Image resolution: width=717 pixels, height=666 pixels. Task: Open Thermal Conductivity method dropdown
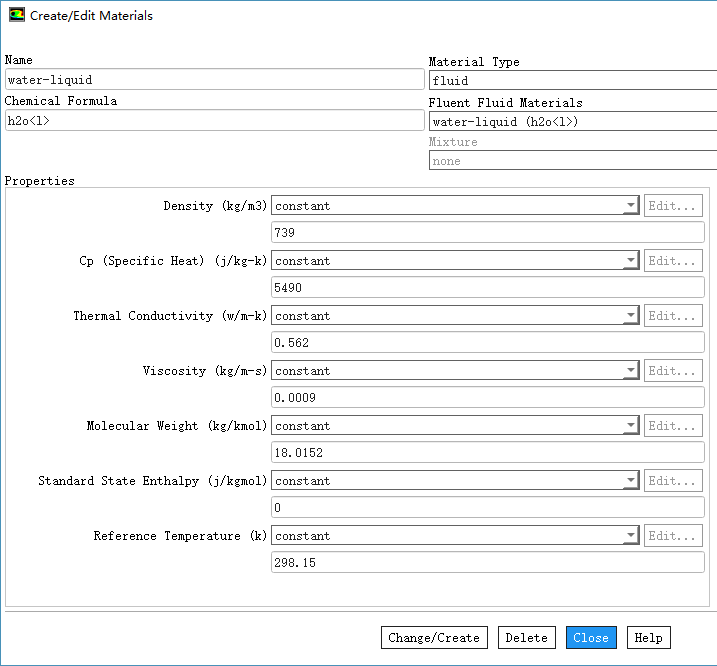click(x=455, y=316)
